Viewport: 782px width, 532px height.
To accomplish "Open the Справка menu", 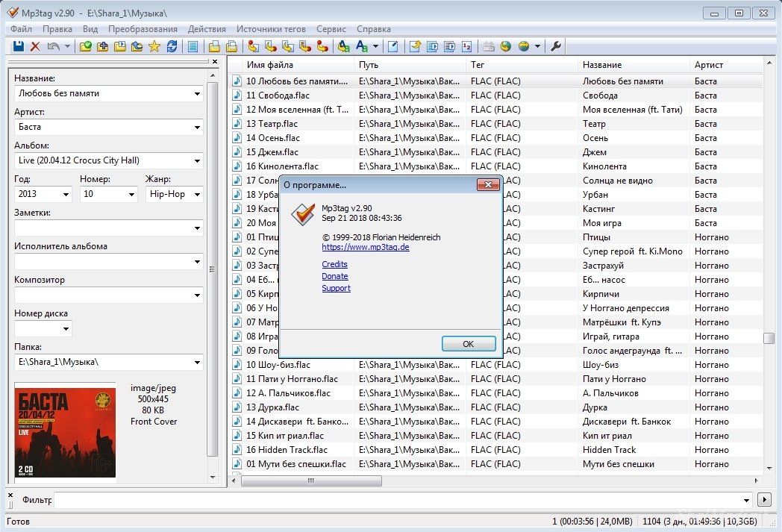I will pos(374,29).
